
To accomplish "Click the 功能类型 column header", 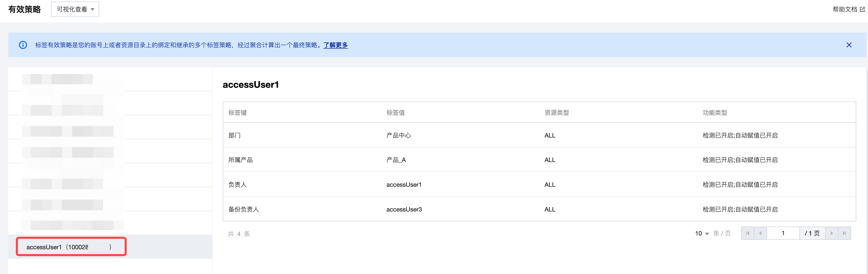I will tap(715, 113).
